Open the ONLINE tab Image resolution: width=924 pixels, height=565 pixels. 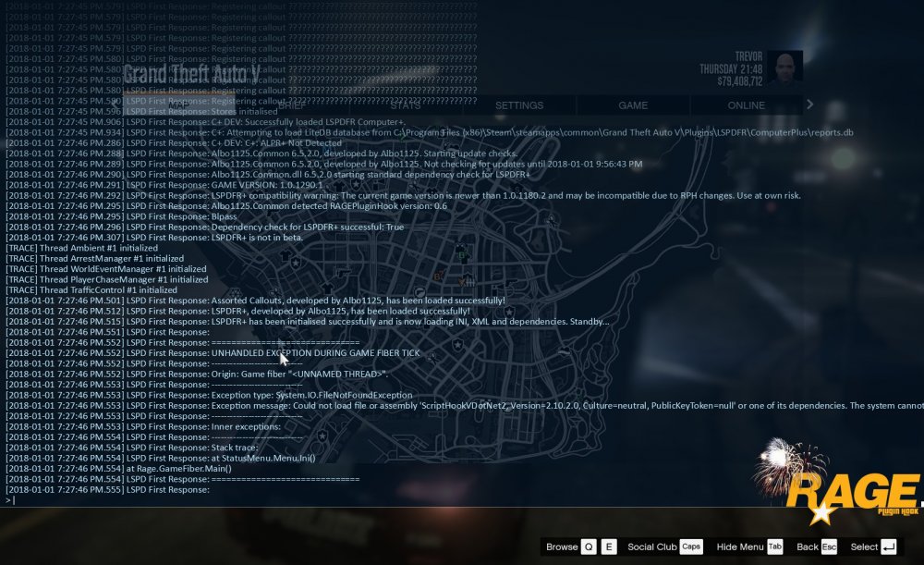click(x=746, y=105)
